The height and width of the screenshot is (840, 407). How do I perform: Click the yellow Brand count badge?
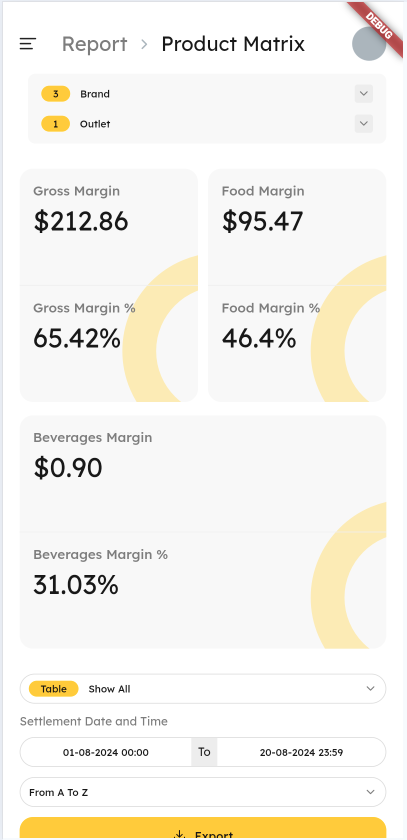tap(56, 94)
